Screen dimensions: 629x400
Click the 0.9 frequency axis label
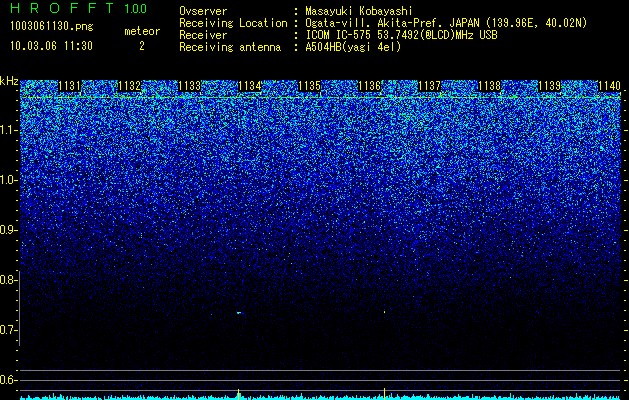point(6,230)
